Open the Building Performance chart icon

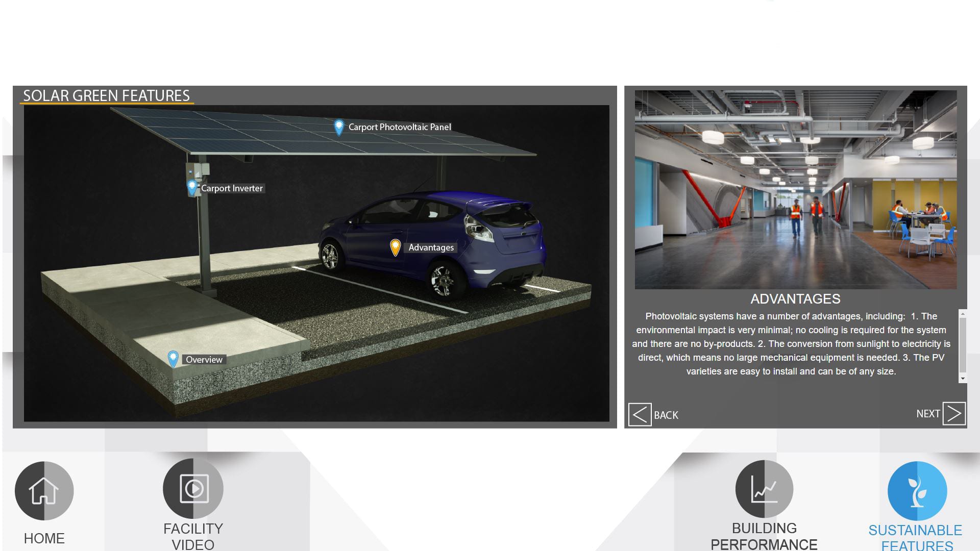coord(764,489)
